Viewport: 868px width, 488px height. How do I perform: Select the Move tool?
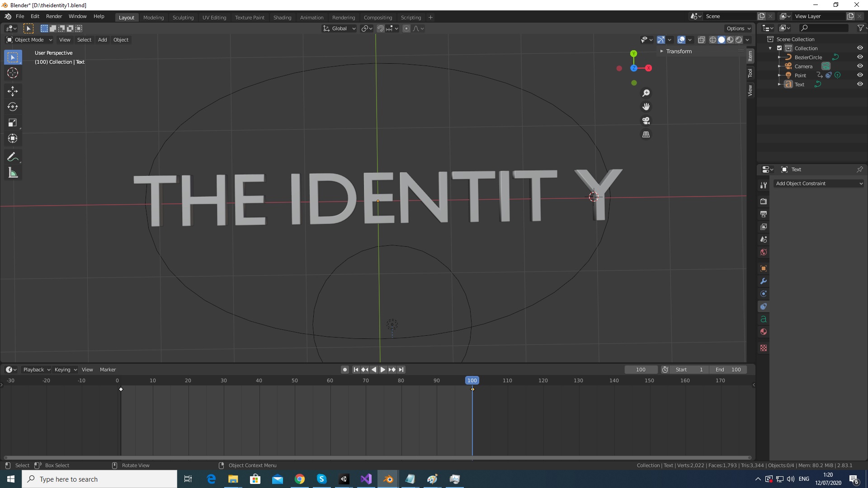13,91
